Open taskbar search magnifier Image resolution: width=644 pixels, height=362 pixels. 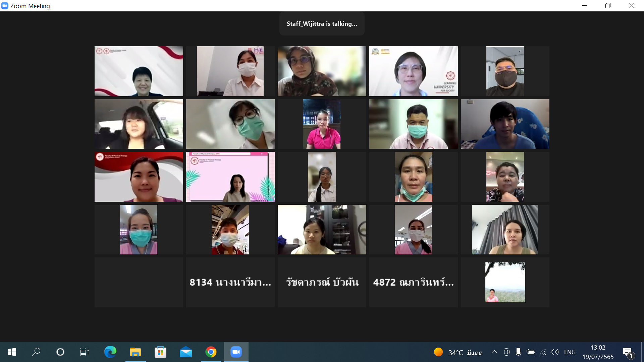(x=36, y=352)
